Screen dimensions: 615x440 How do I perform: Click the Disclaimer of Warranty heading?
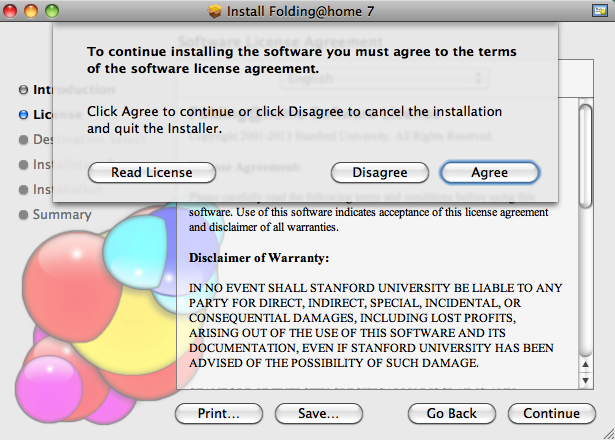pyautogui.click(x=259, y=257)
